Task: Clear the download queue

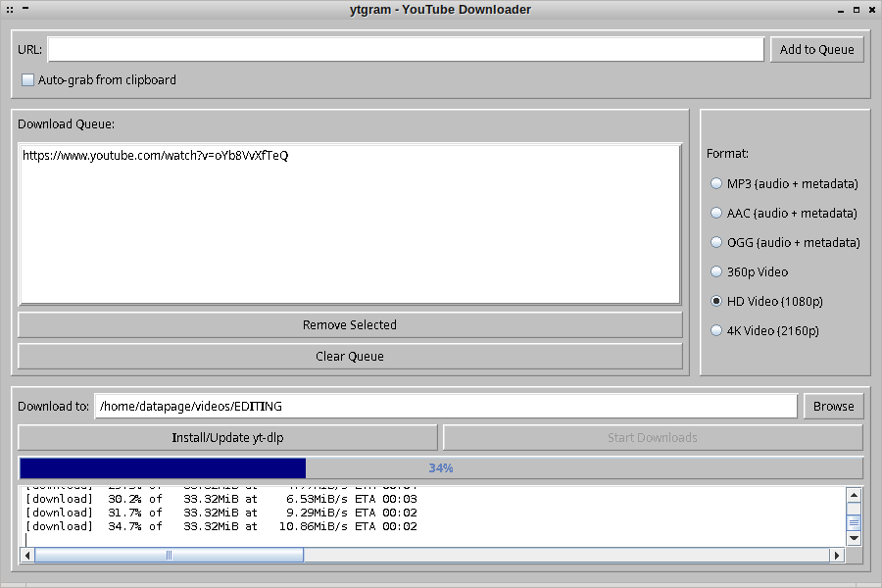Action: tap(350, 357)
